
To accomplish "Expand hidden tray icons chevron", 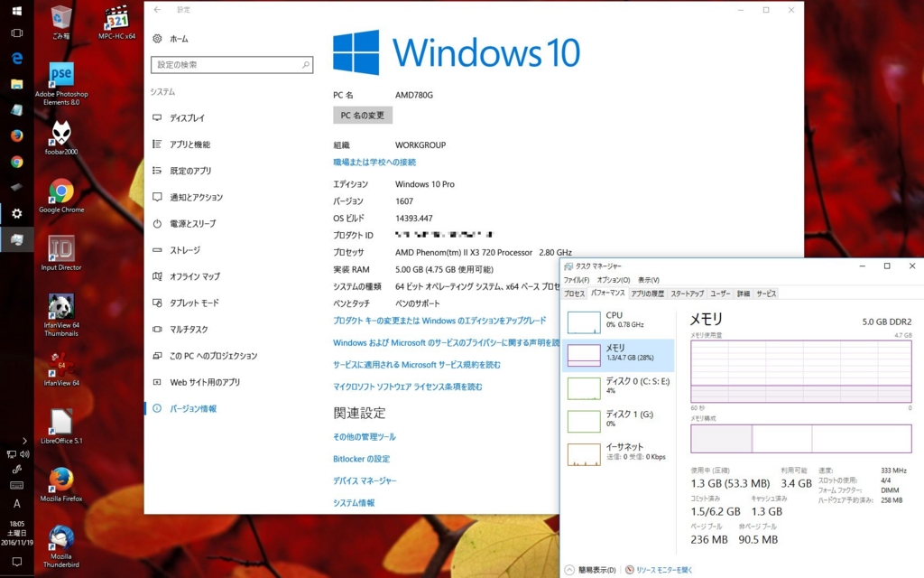I will (24, 441).
